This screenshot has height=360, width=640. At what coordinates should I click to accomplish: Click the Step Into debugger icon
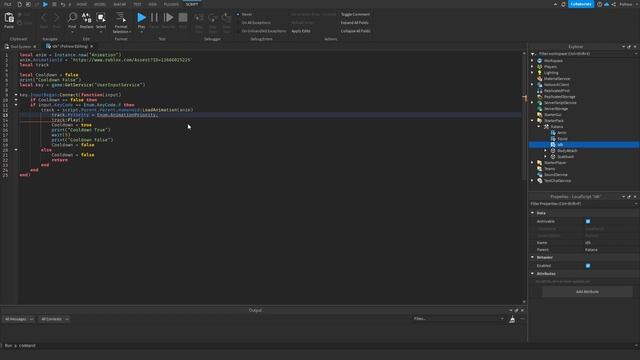pyautogui.click(x=199, y=18)
